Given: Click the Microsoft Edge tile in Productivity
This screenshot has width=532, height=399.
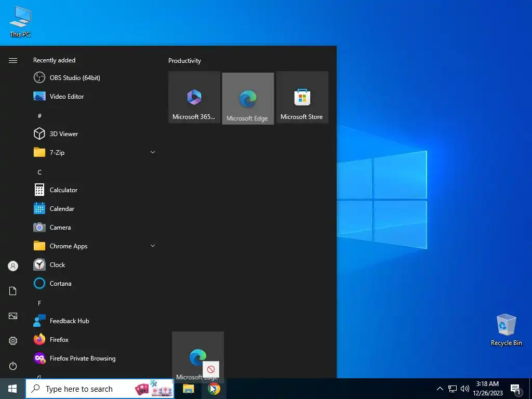Looking at the screenshot, I should point(248,98).
